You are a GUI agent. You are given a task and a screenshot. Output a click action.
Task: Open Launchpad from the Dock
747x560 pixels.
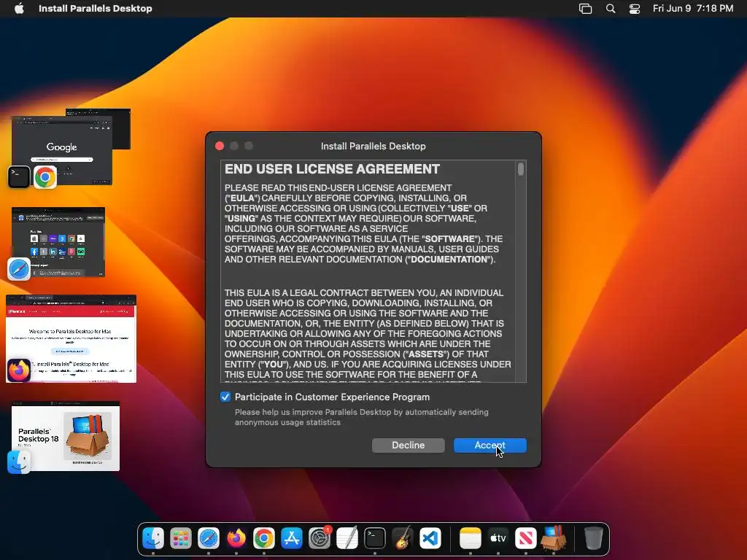click(181, 538)
